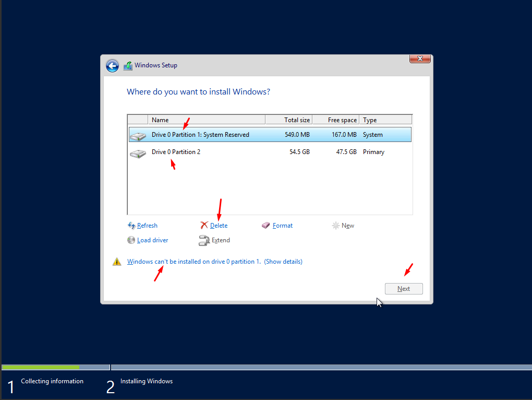
Task: Click the Windows Setup title icon
Action: pyautogui.click(x=128, y=65)
